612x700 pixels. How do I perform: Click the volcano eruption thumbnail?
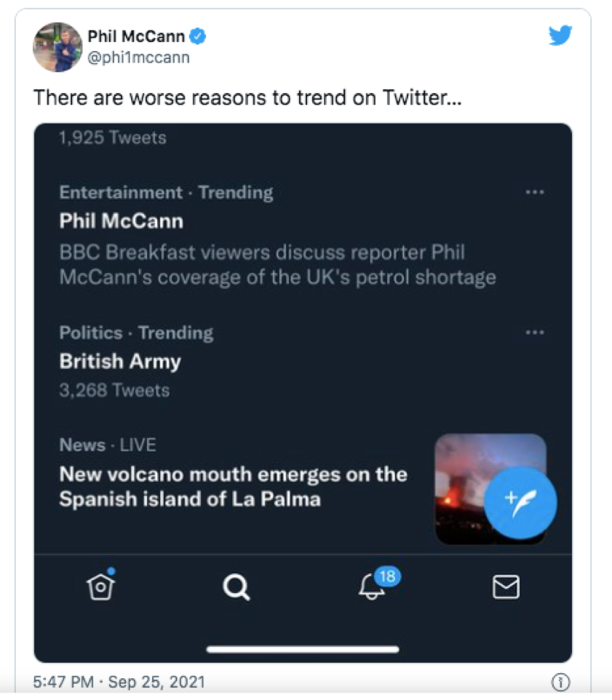click(x=490, y=489)
